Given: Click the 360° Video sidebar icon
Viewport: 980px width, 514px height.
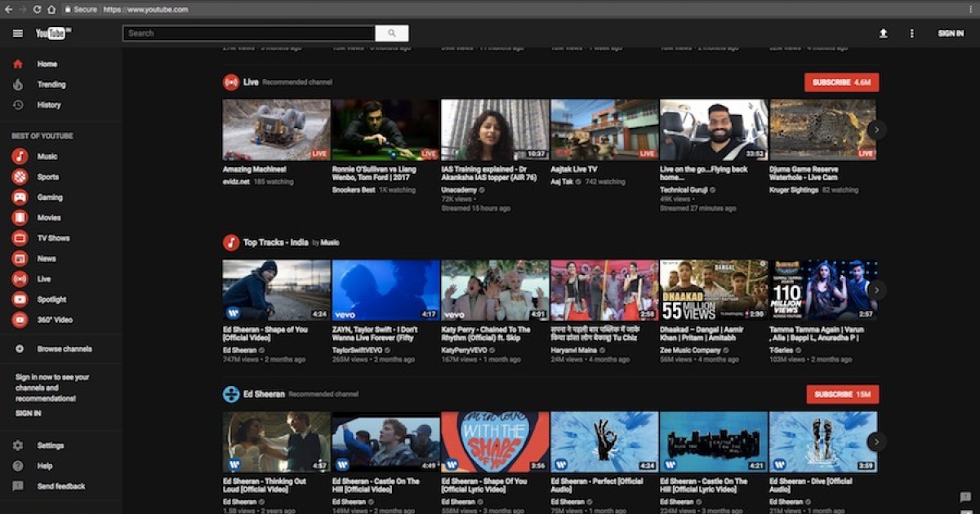Looking at the screenshot, I should [x=20, y=320].
